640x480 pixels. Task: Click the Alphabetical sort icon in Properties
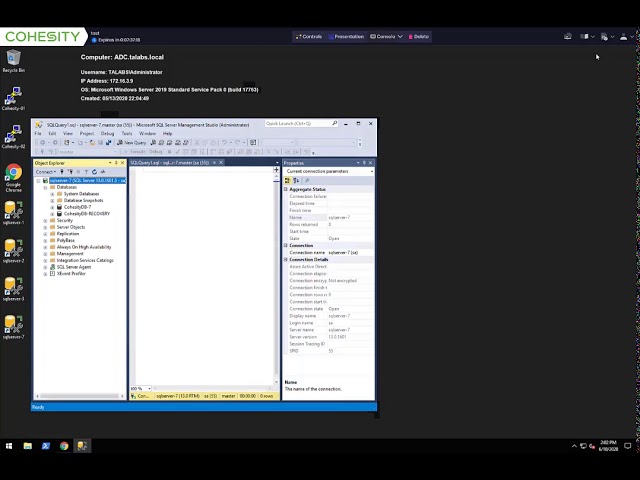point(296,180)
